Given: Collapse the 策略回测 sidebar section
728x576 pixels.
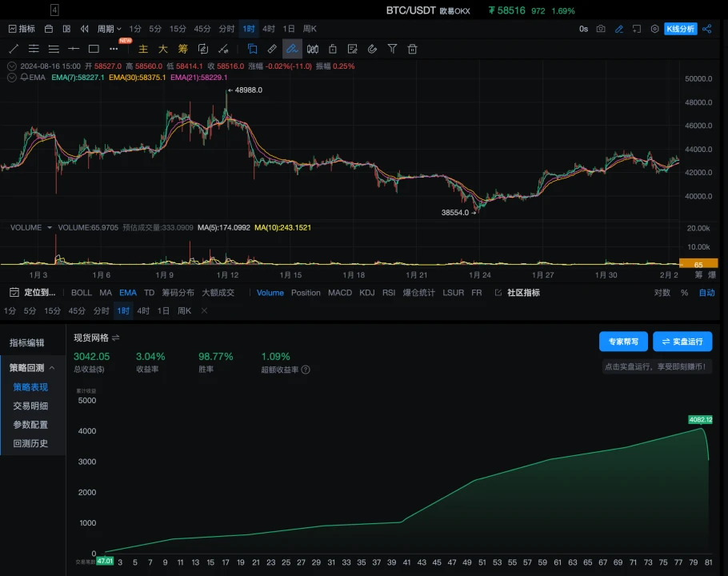Looking at the screenshot, I should coord(52,368).
